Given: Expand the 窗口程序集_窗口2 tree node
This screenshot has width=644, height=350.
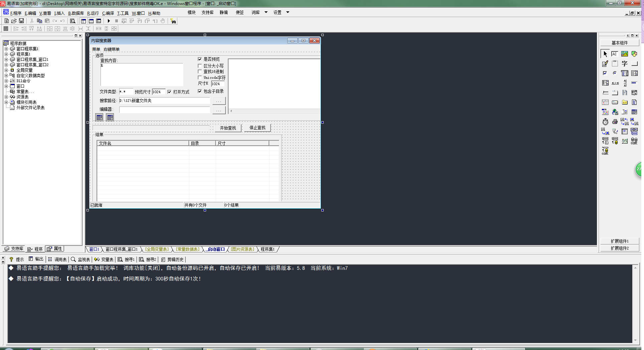Looking at the screenshot, I should point(6,65).
